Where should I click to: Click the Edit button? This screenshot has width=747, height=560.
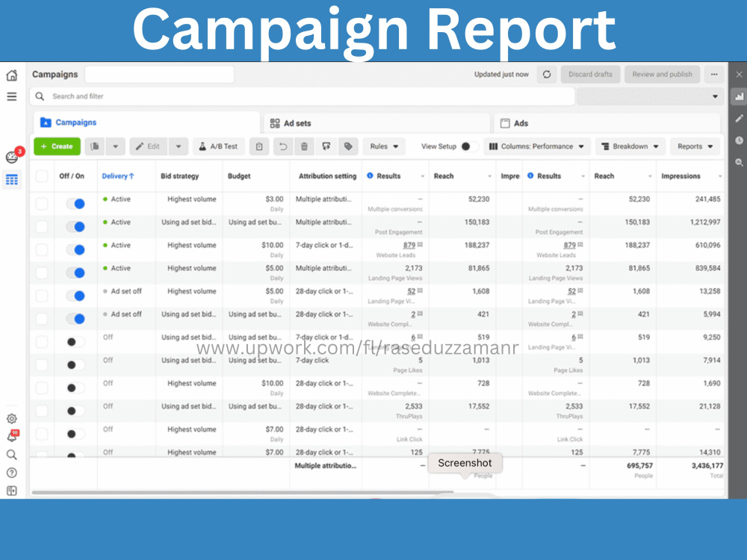[x=148, y=146]
